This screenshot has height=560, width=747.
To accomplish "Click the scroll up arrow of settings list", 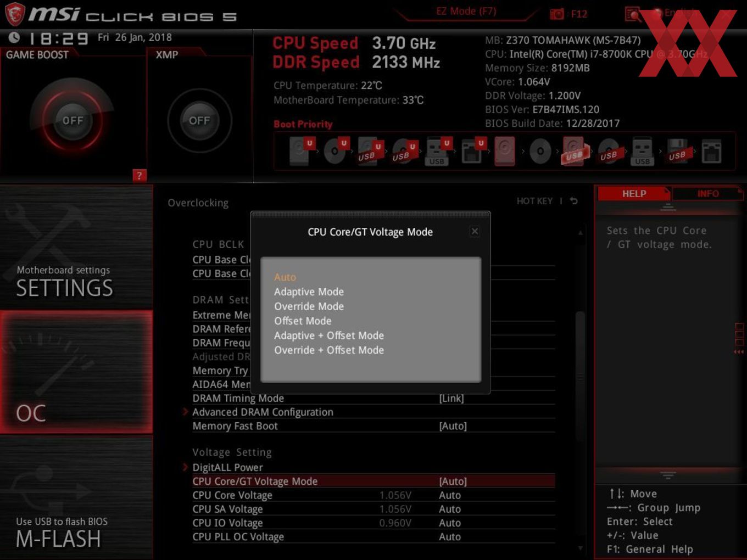I will 581,233.
